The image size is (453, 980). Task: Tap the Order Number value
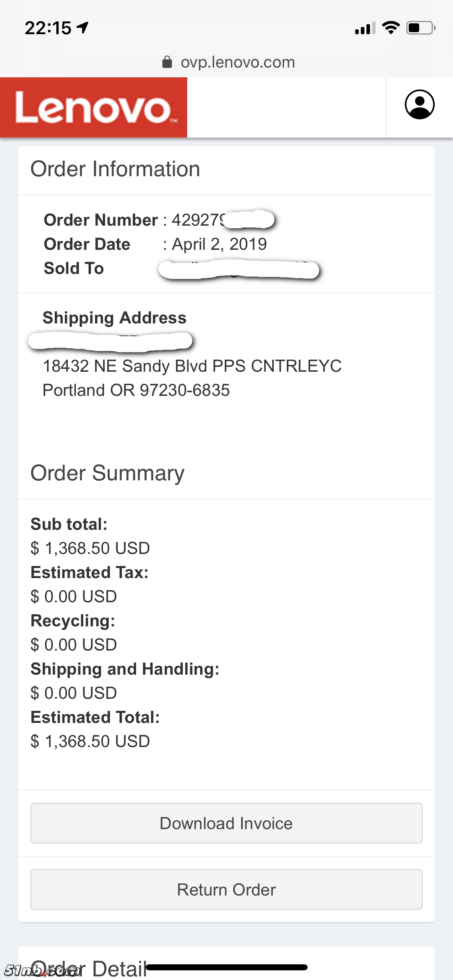(x=198, y=220)
